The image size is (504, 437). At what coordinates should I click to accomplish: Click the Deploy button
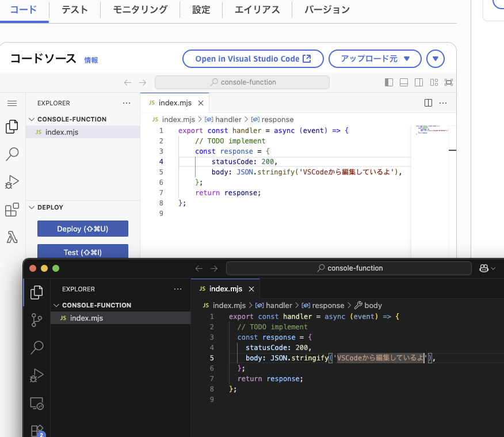82,229
